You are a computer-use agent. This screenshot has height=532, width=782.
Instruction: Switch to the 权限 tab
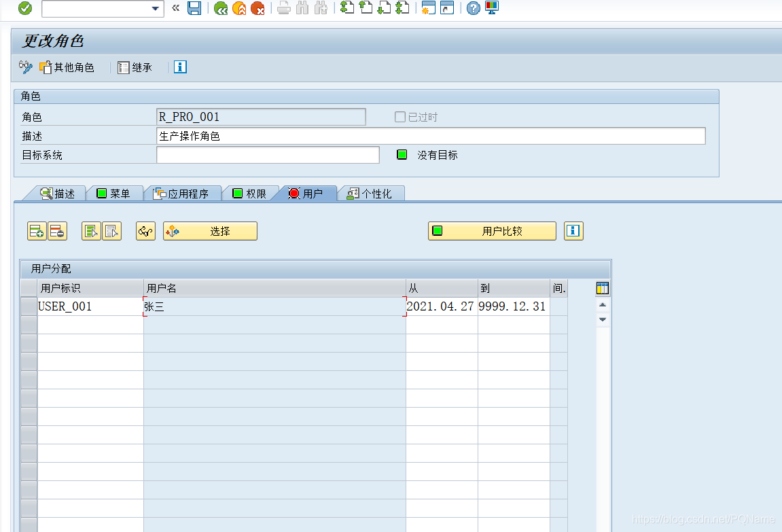[x=250, y=194]
